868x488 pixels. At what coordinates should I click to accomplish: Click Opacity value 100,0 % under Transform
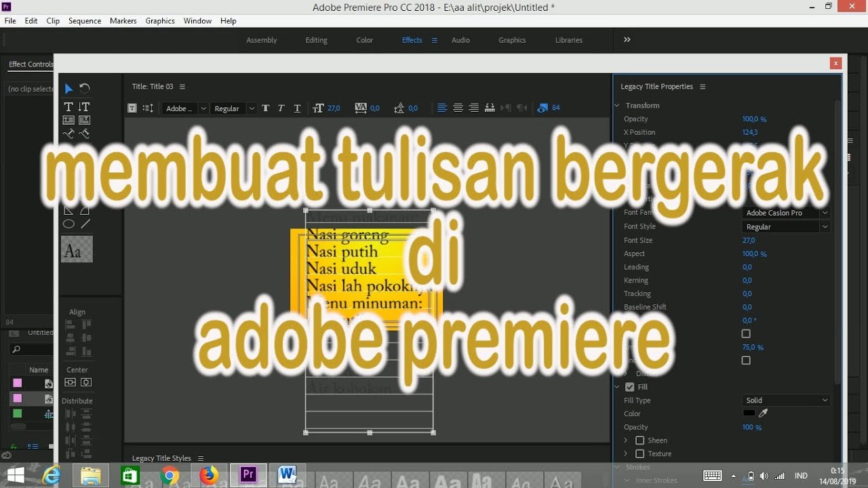754,119
